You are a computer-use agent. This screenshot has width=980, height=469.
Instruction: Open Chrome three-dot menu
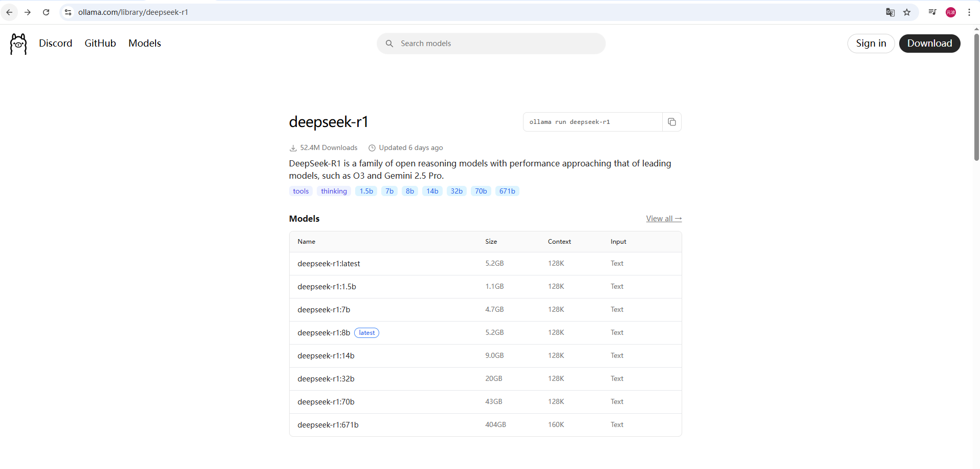coord(969,12)
